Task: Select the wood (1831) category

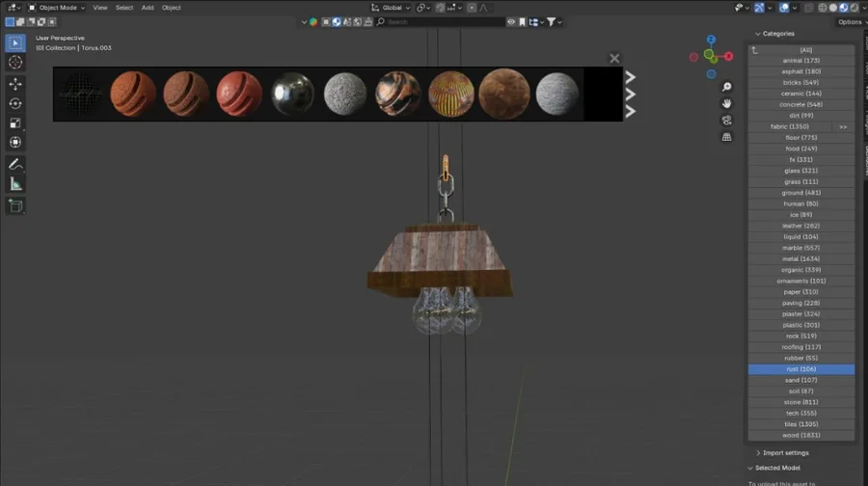Action: pos(801,435)
